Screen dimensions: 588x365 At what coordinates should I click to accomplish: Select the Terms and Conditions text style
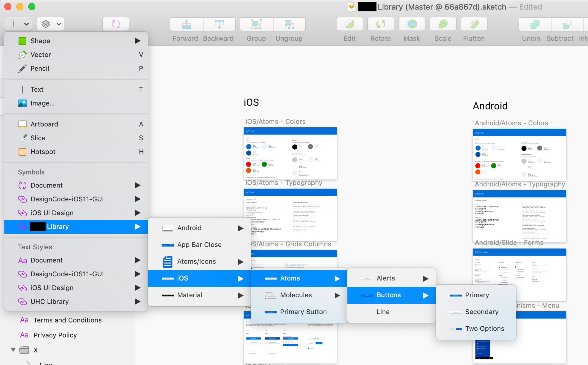pos(67,320)
